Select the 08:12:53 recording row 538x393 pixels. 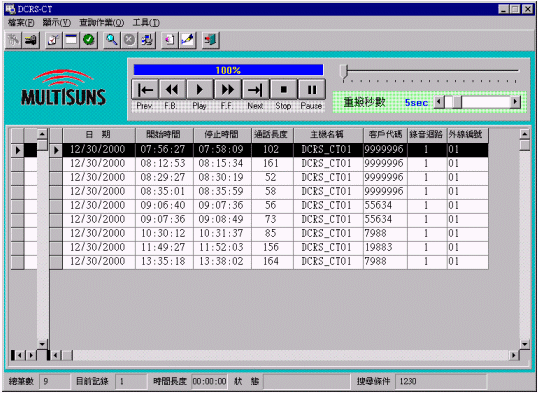[x=275, y=163]
